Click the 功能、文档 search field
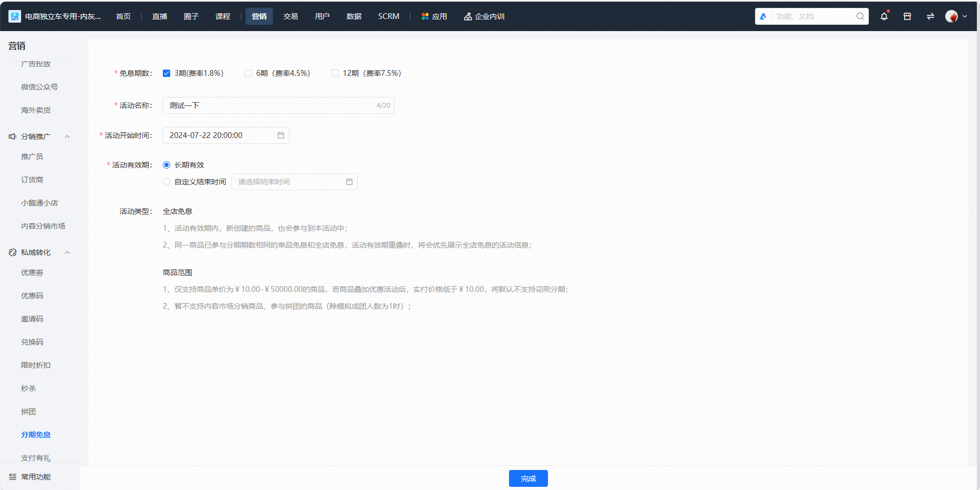The height and width of the screenshot is (490, 980). pos(812,16)
